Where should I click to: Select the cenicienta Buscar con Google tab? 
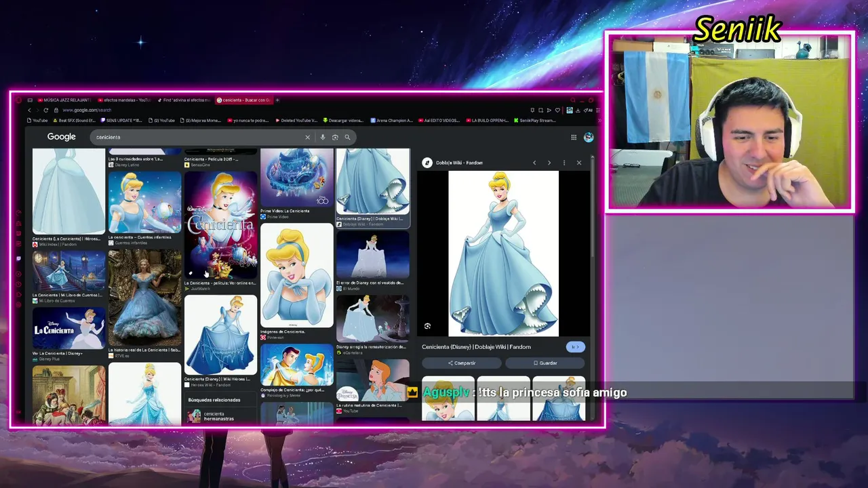243,100
